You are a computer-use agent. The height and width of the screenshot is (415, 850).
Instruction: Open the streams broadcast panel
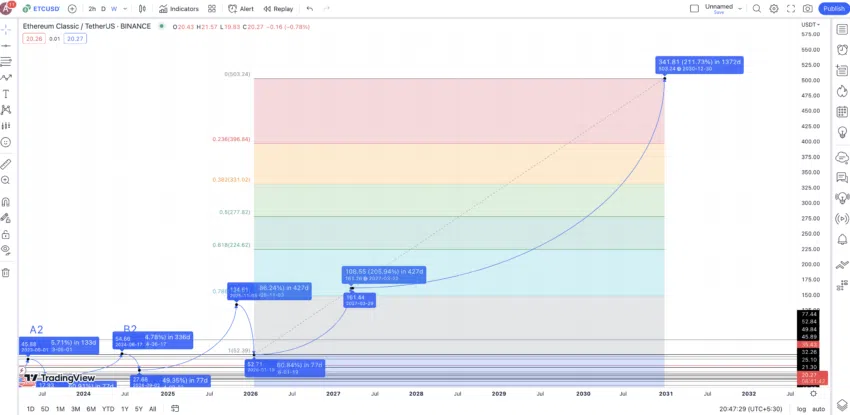(842, 218)
